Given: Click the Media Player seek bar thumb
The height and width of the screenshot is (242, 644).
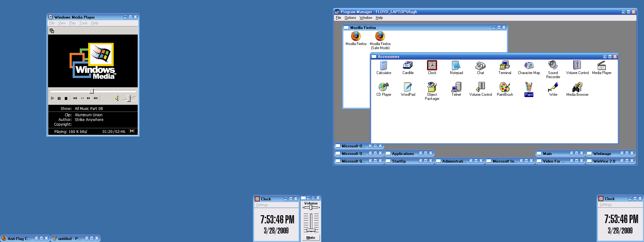Looking at the screenshot, I should [x=92, y=91].
